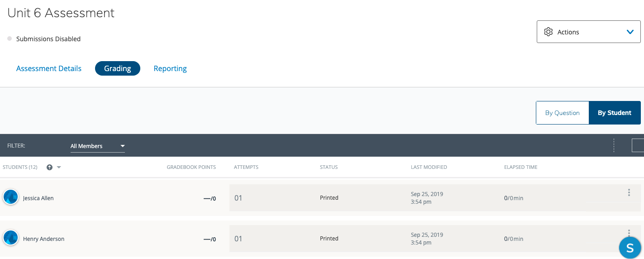Screen dimensions: 644x259
Task: Open Henry Anderson's attempt 01 row
Action: [239, 239]
